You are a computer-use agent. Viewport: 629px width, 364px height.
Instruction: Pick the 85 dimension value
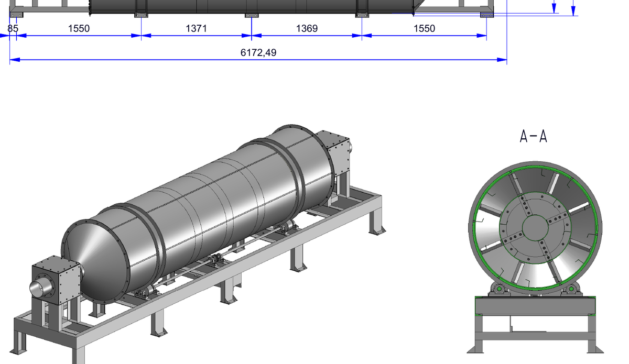(13, 29)
